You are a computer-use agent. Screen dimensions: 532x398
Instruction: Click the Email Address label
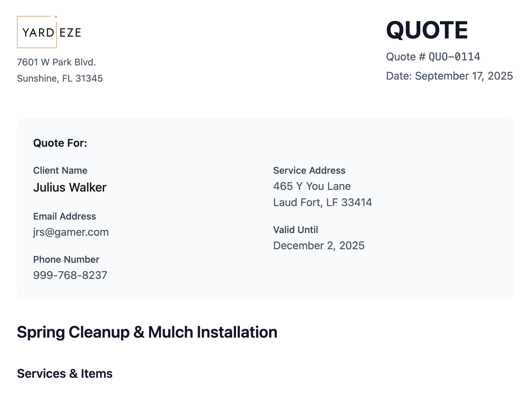(x=64, y=216)
